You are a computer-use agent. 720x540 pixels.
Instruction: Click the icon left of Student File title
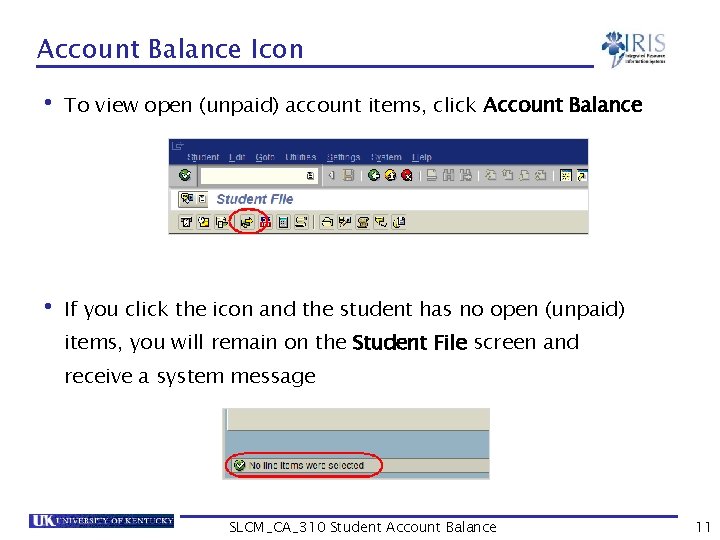coord(187,199)
